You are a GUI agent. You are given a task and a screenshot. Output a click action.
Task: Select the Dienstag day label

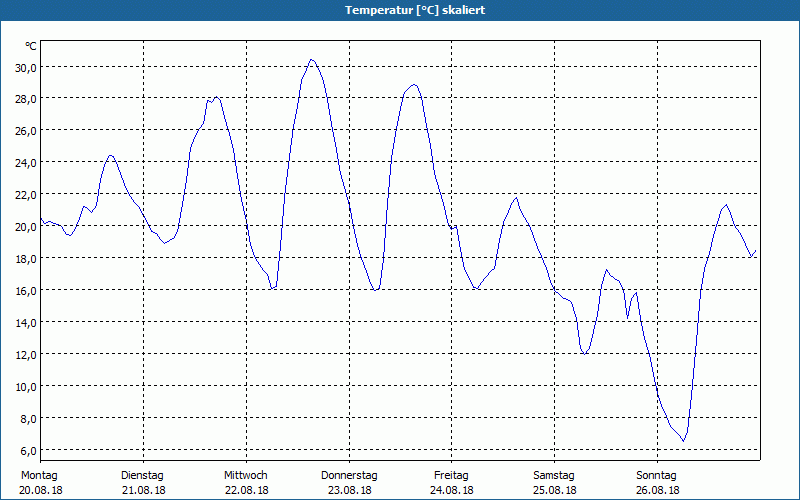point(142,475)
